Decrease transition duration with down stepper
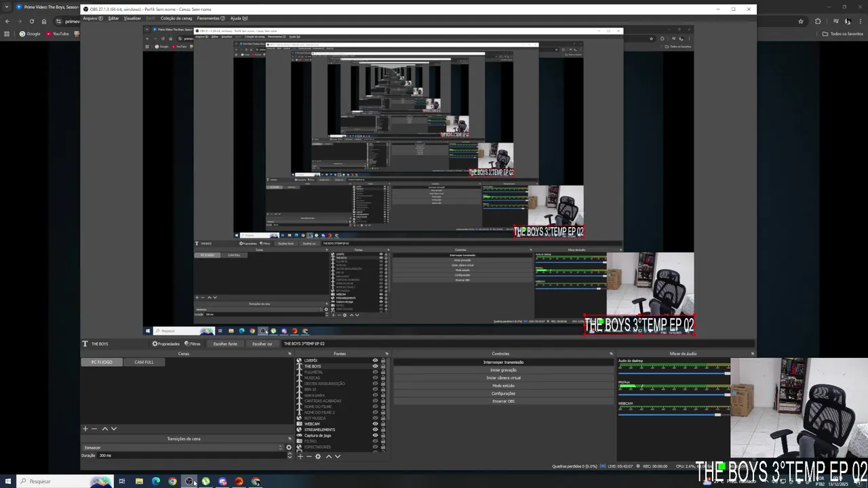The width and height of the screenshot is (868, 488). 290,457
